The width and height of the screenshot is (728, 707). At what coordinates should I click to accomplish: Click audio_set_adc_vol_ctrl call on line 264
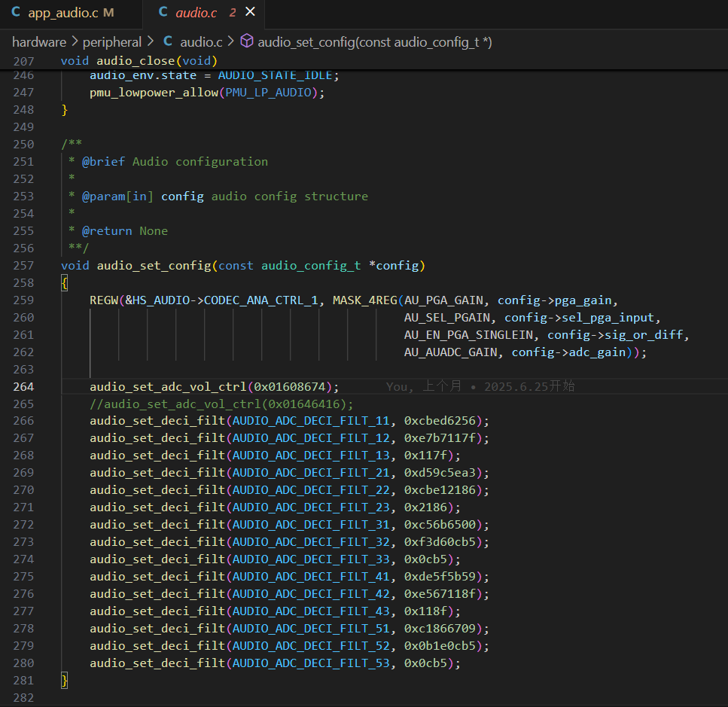coord(168,387)
